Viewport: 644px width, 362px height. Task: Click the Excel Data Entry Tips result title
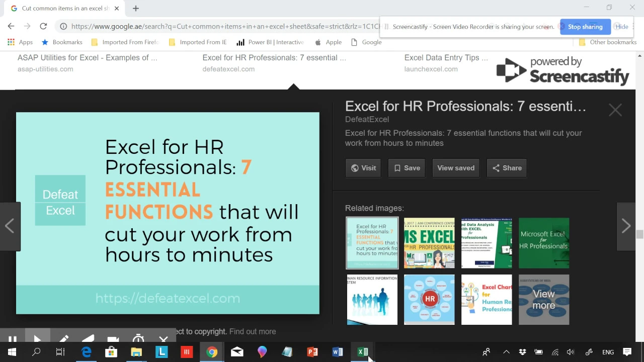(x=446, y=58)
